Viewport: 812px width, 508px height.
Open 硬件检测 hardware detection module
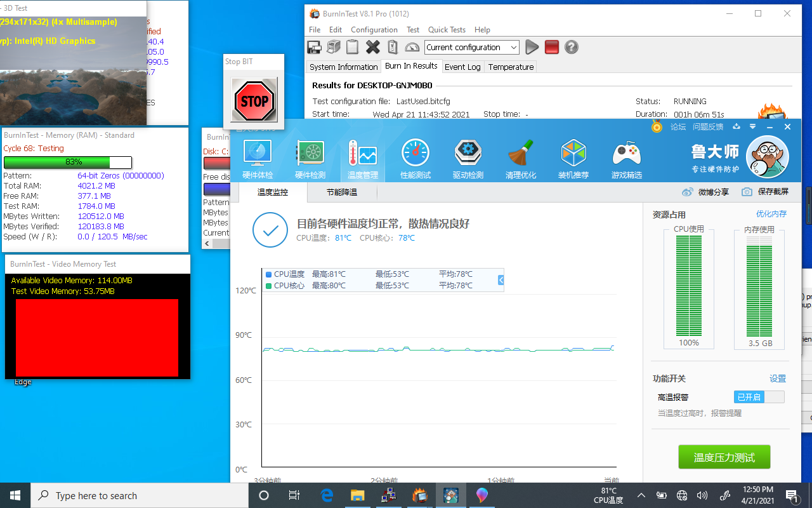pyautogui.click(x=310, y=159)
